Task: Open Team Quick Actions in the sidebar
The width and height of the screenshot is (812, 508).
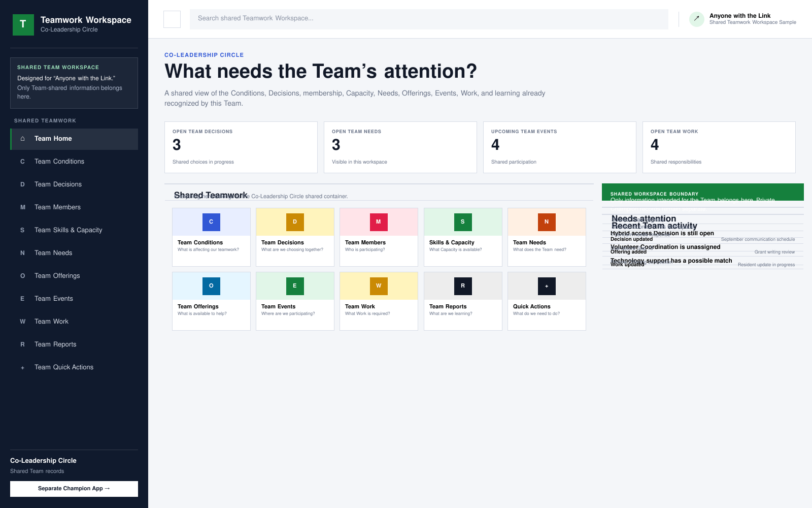Action: tap(74, 367)
